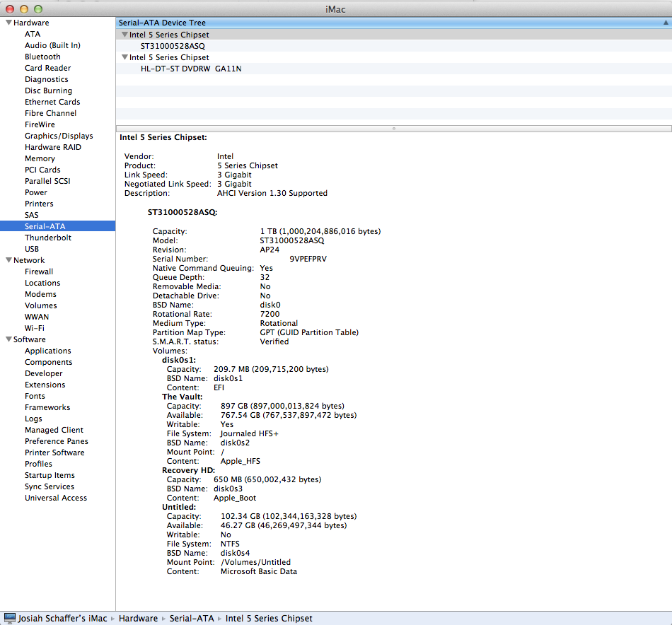The height and width of the screenshot is (625, 672).
Task: Select Startup Items in sidebar
Action: coord(50,476)
